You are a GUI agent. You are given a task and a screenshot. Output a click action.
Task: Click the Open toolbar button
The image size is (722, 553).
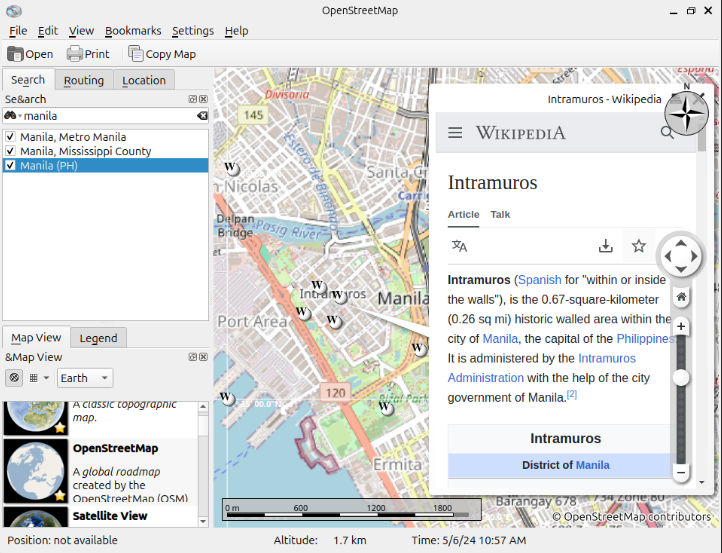[x=30, y=54]
